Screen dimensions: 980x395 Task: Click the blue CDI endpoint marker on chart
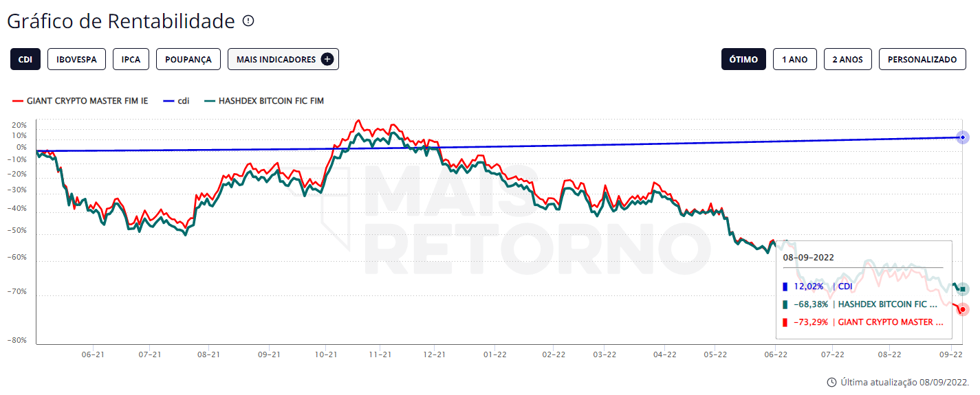[x=963, y=137]
